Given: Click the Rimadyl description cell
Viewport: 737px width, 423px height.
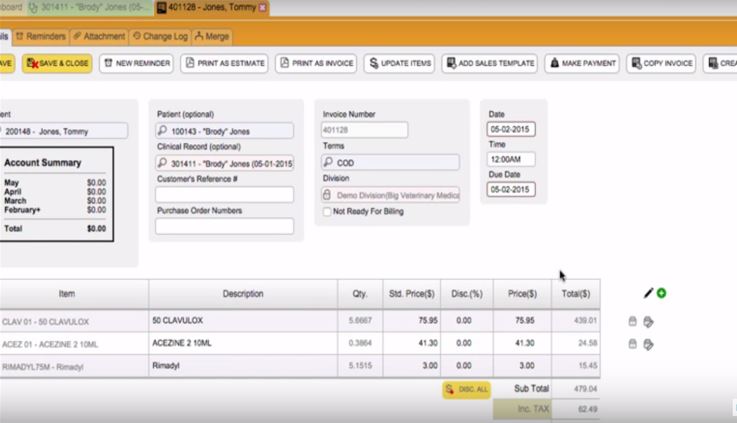Looking at the screenshot, I should pyautogui.click(x=243, y=366).
